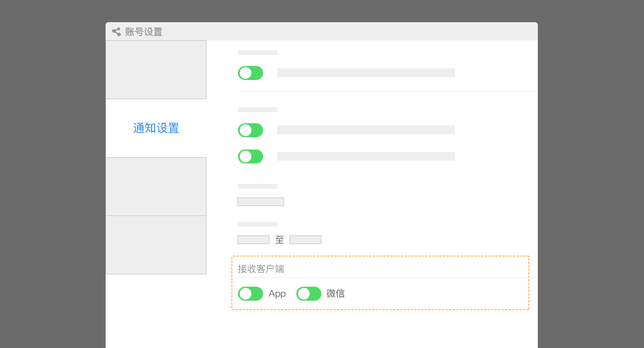Toggle the 微信 receive switch
Image resolution: width=644 pixels, height=348 pixels.
point(309,294)
